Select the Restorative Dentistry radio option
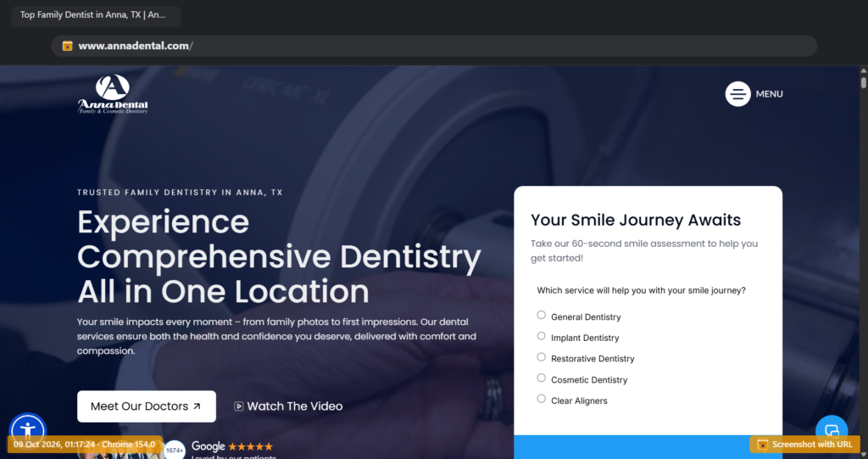 coord(542,357)
